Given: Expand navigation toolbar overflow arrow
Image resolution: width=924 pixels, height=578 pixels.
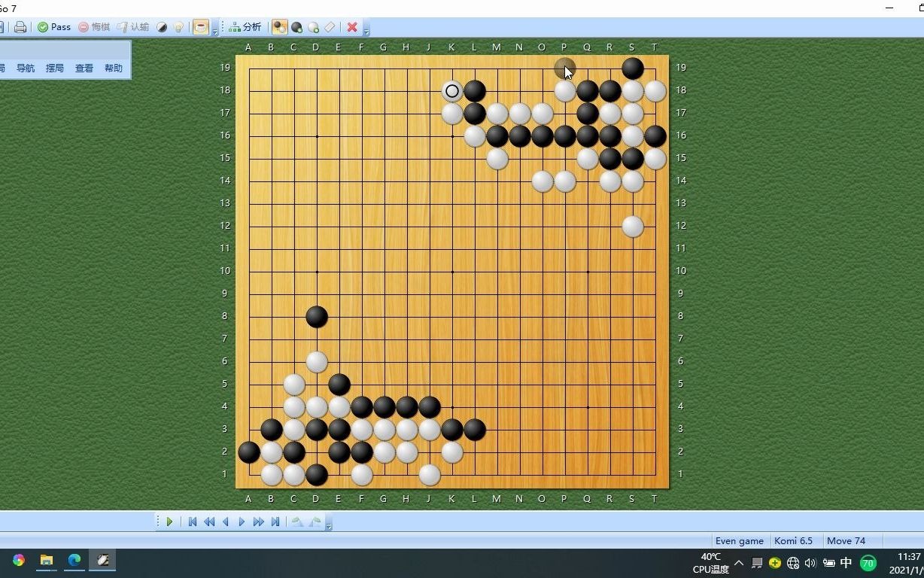Looking at the screenshot, I should click(x=329, y=524).
